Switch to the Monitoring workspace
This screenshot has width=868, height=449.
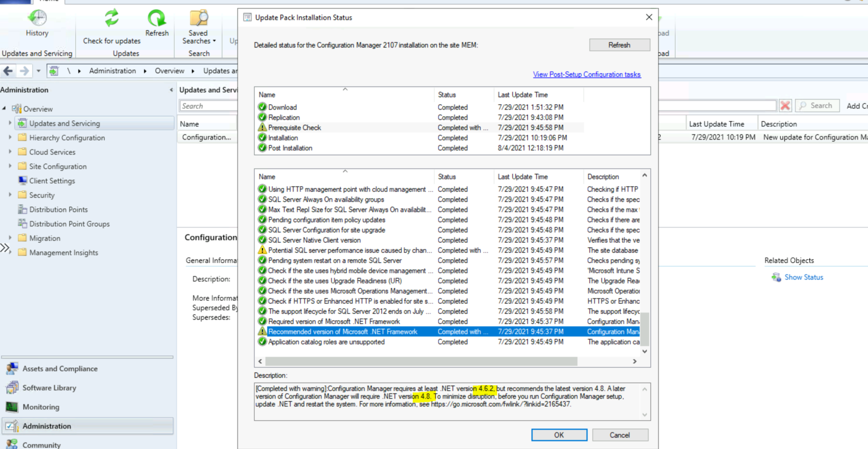click(41, 407)
